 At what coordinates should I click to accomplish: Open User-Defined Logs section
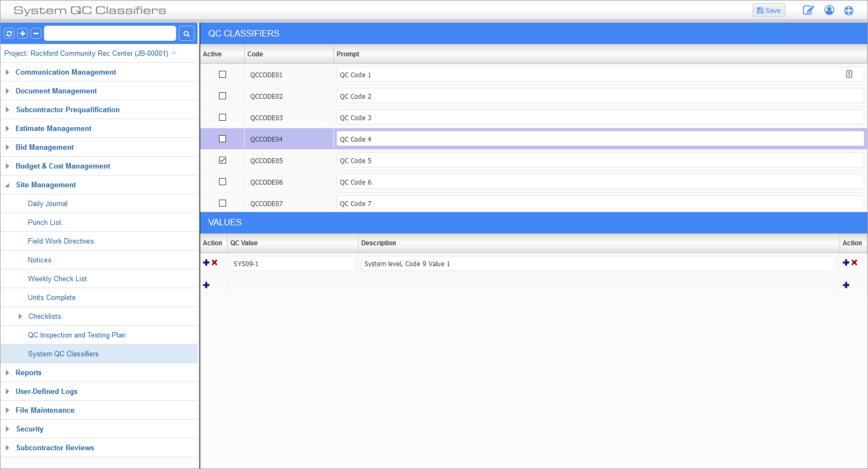click(x=46, y=391)
